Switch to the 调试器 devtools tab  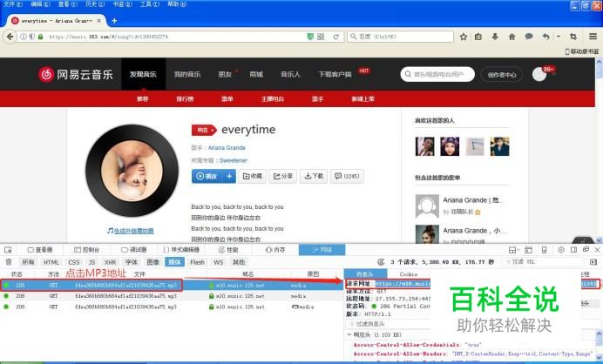pos(134,250)
